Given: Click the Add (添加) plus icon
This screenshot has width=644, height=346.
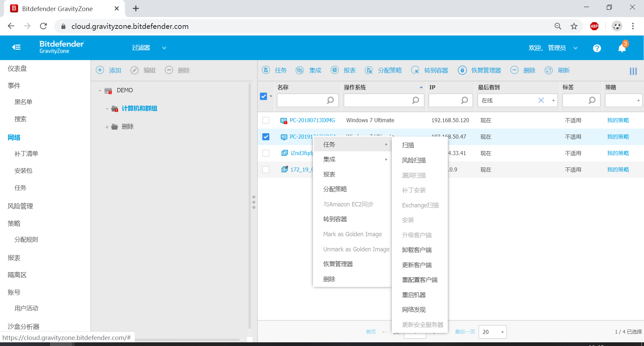Looking at the screenshot, I should [100, 70].
